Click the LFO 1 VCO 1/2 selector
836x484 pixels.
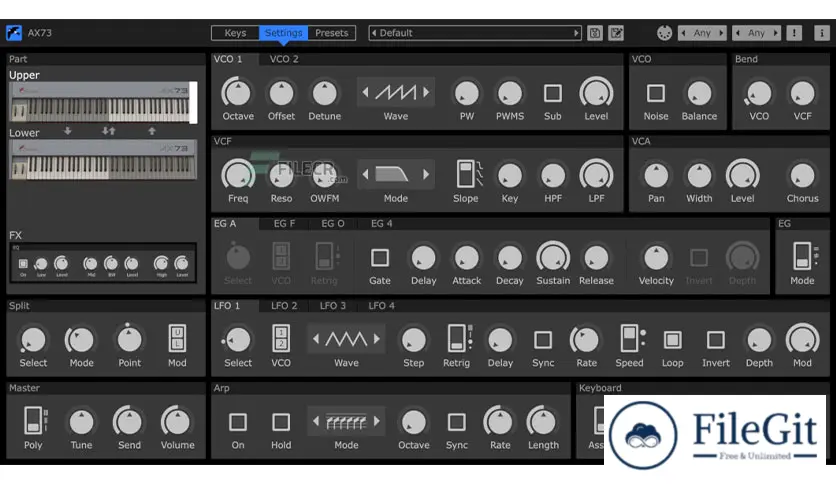pos(281,339)
